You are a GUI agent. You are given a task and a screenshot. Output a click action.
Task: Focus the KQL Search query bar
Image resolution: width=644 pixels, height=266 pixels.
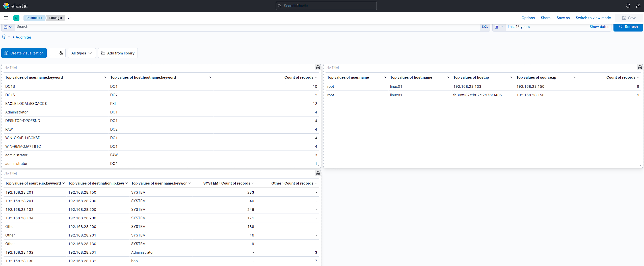pos(247,27)
